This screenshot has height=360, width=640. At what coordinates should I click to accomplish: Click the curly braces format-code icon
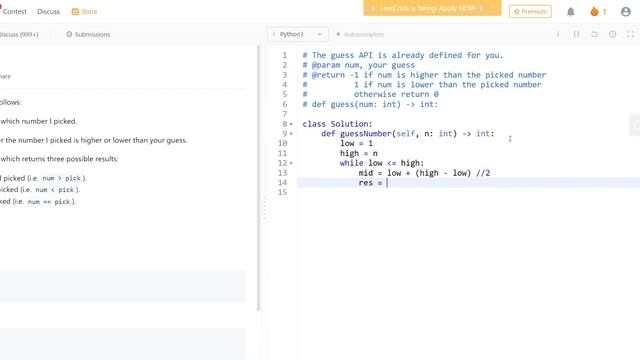[576, 34]
